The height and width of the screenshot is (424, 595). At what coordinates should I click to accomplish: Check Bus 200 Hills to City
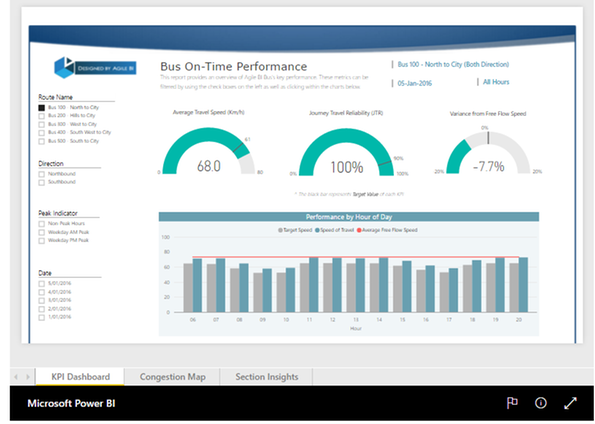[x=42, y=116]
